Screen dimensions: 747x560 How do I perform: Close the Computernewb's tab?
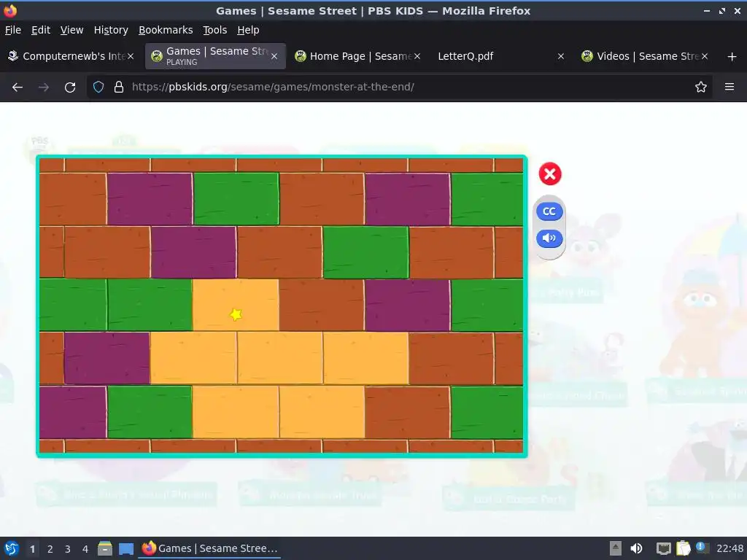[130, 56]
